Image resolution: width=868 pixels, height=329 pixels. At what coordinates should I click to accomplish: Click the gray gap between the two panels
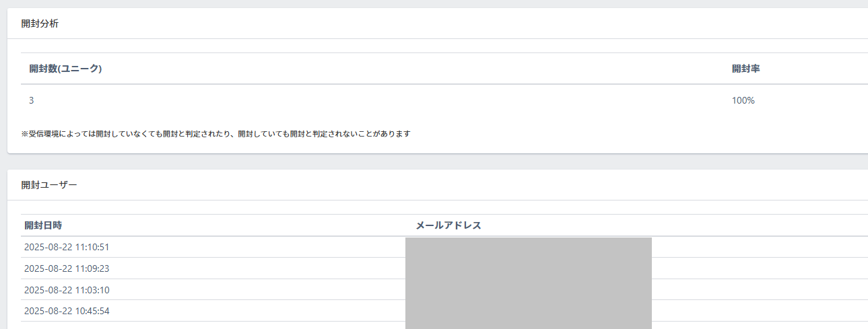[x=431, y=161]
